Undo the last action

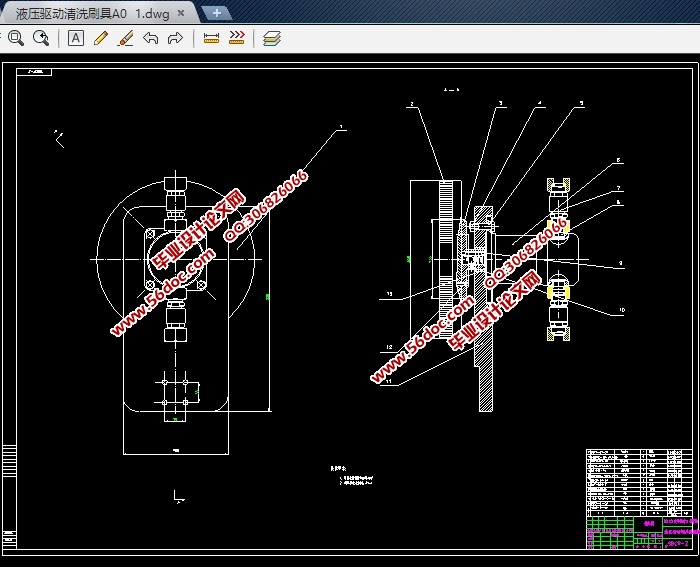[150, 38]
